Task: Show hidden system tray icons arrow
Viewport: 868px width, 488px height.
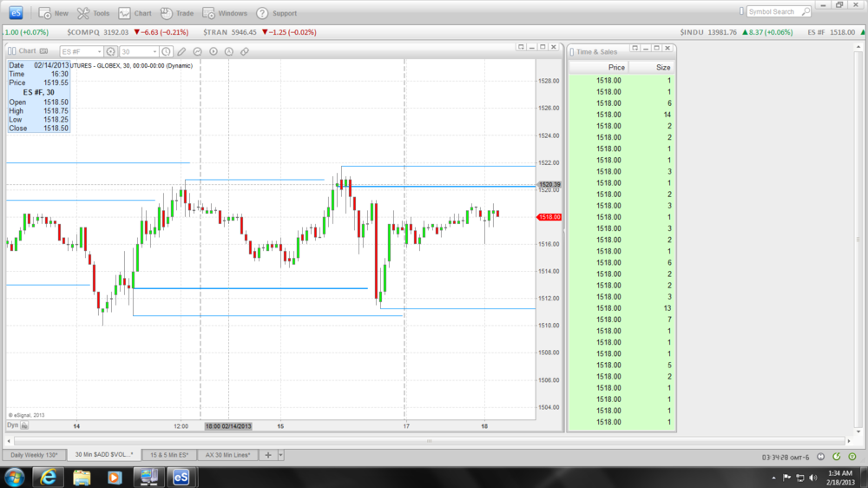Action: point(773,478)
